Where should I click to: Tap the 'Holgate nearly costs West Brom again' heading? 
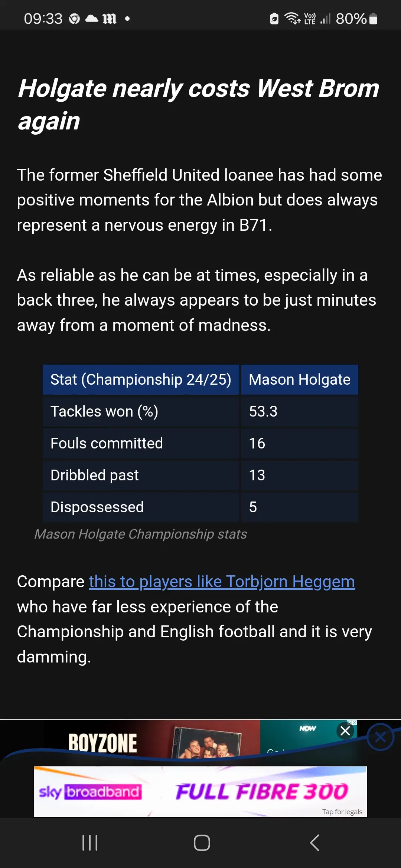click(199, 105)
